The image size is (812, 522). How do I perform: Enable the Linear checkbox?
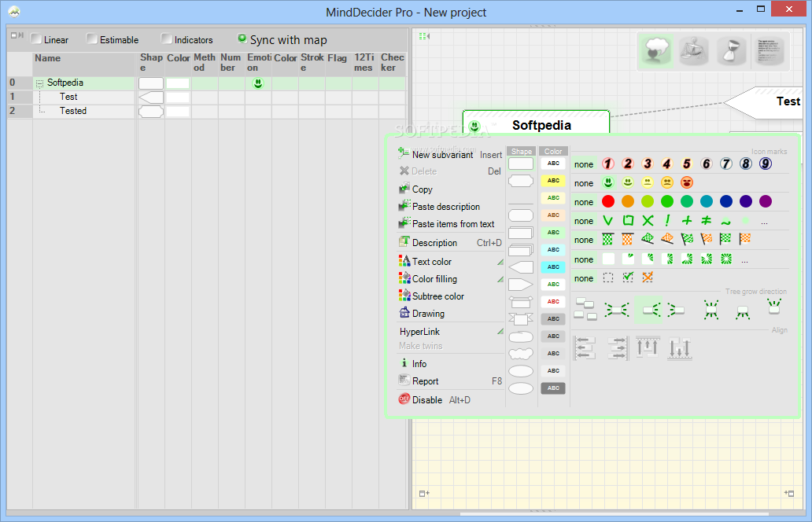tap(35, 39)
